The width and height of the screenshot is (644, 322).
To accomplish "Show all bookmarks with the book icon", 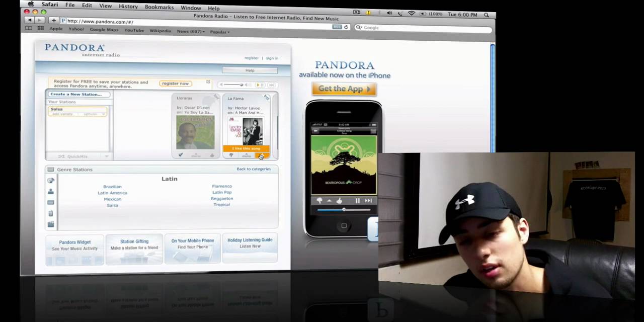I will [29, 28].
